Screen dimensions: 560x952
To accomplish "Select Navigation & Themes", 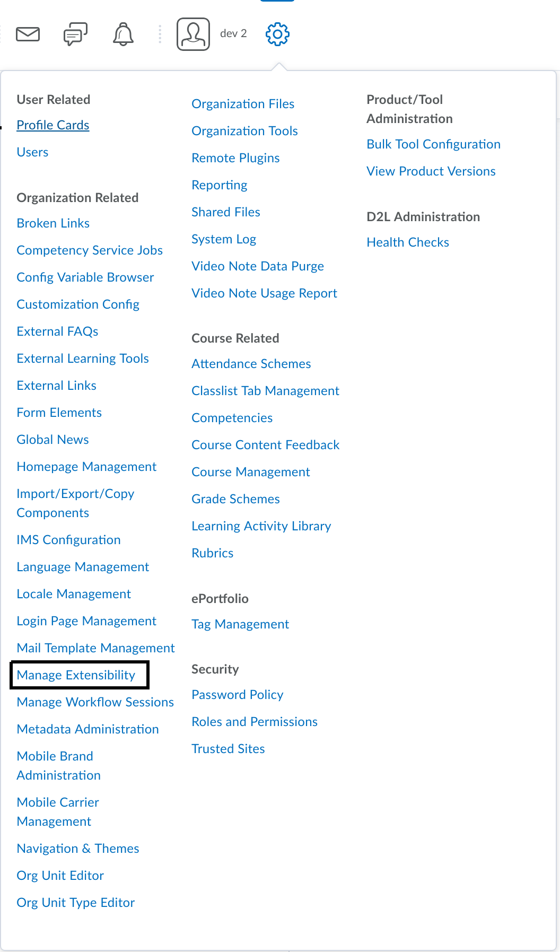I will point(78,849).
